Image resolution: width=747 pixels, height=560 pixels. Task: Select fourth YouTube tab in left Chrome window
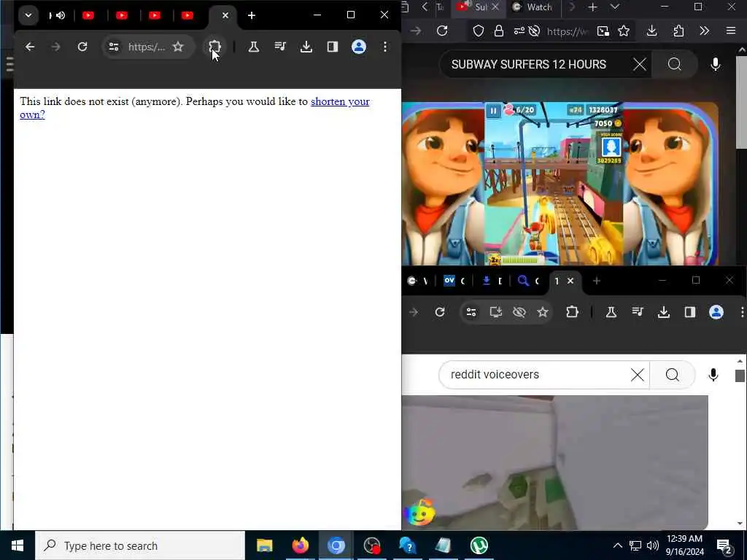(187, 15)
